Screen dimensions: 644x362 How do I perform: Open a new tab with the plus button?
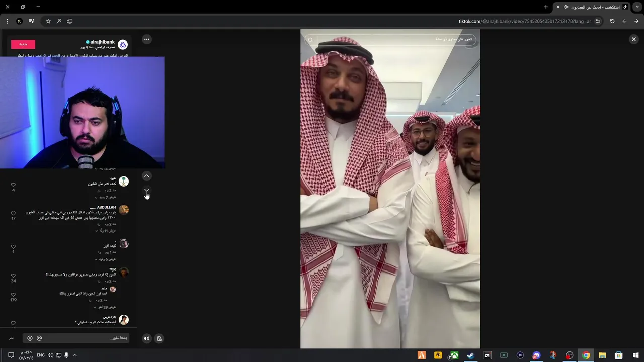546,7
